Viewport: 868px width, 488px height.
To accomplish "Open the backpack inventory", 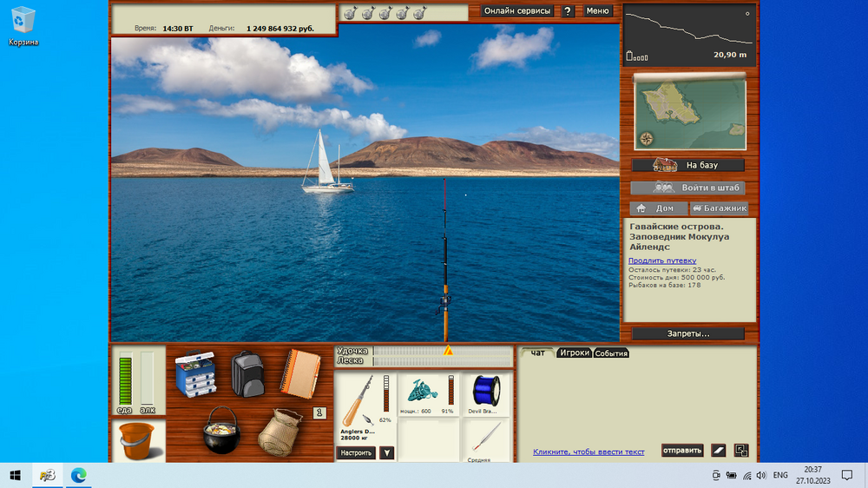I will [247, 373].
